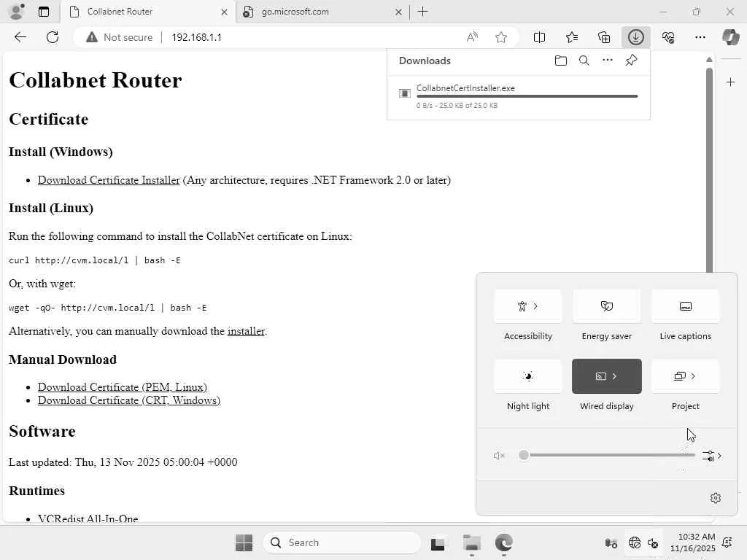Switch to go.microsoft.com tab
This screenshot has width=747, height=560.
tap(322, 12)
